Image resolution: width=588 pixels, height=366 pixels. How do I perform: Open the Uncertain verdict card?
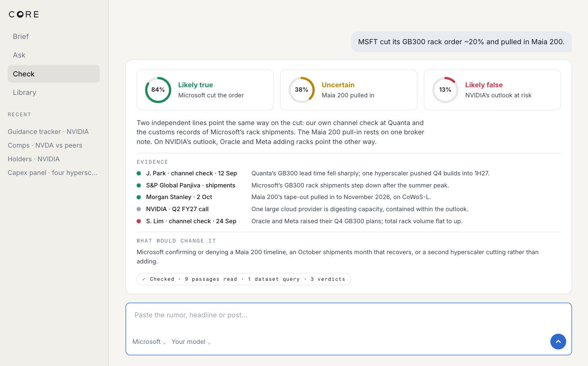[349, 90]
